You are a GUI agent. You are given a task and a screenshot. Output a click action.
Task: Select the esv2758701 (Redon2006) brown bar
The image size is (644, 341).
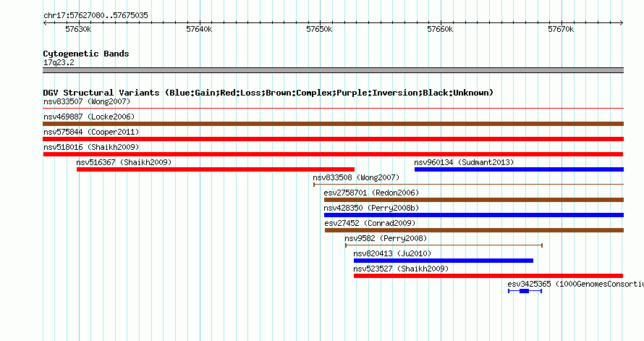(474, 200)
